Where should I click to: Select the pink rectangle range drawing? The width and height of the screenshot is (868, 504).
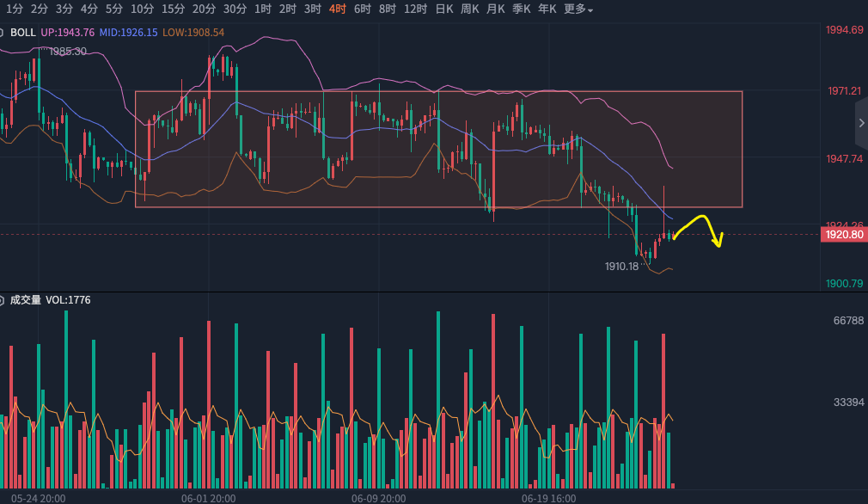pos(438,92)
